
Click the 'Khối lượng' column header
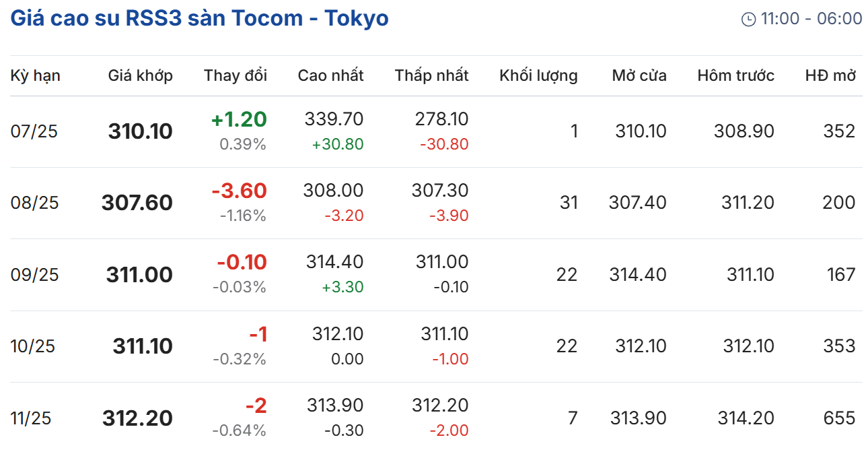538,75
